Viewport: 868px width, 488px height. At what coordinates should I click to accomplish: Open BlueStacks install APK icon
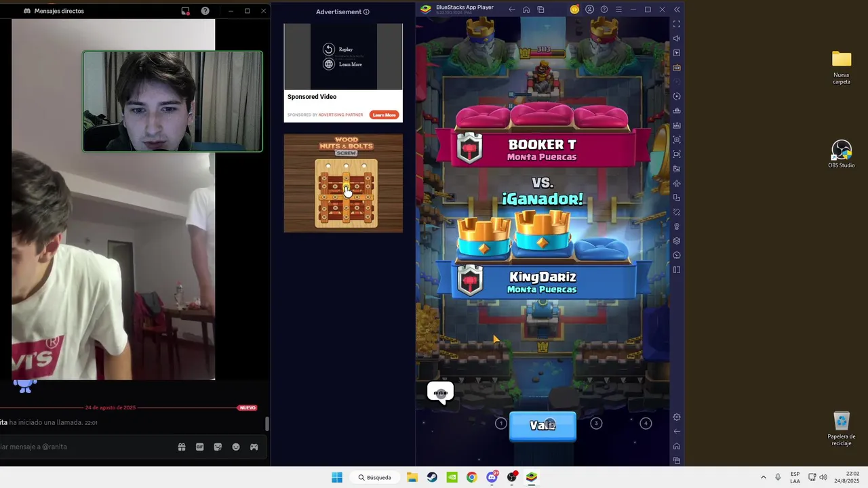(677, 125)
